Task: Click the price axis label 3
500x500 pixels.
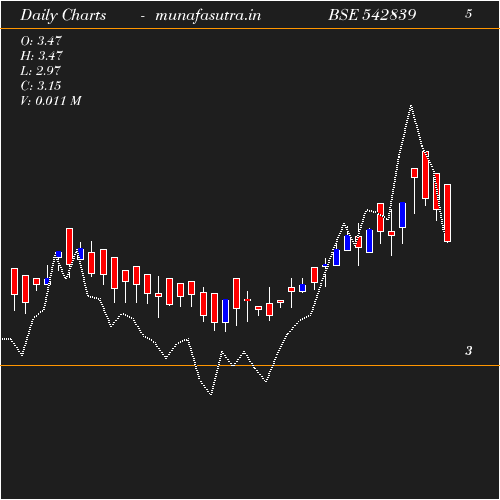Action: (469, 351)
